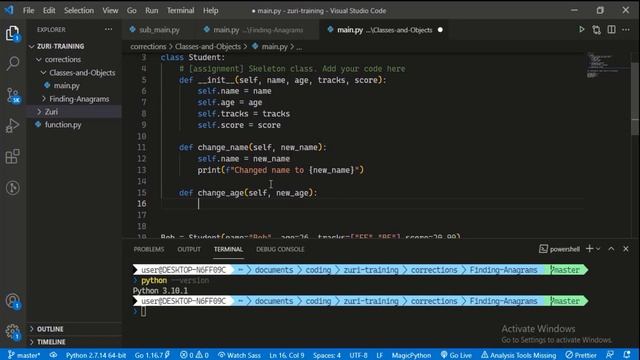Click Watch Sass in status bar
640x360 pixels.
pos(239,355)
